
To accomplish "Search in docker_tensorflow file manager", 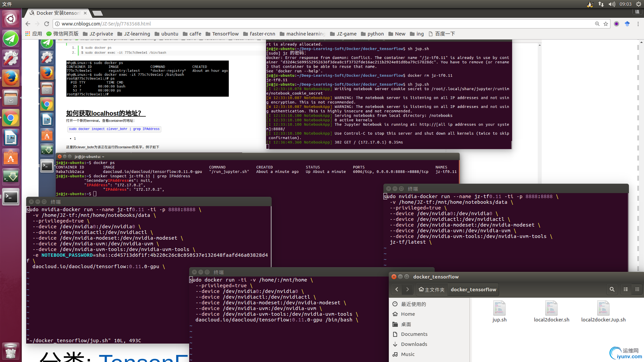I will (x=612, y=289).
